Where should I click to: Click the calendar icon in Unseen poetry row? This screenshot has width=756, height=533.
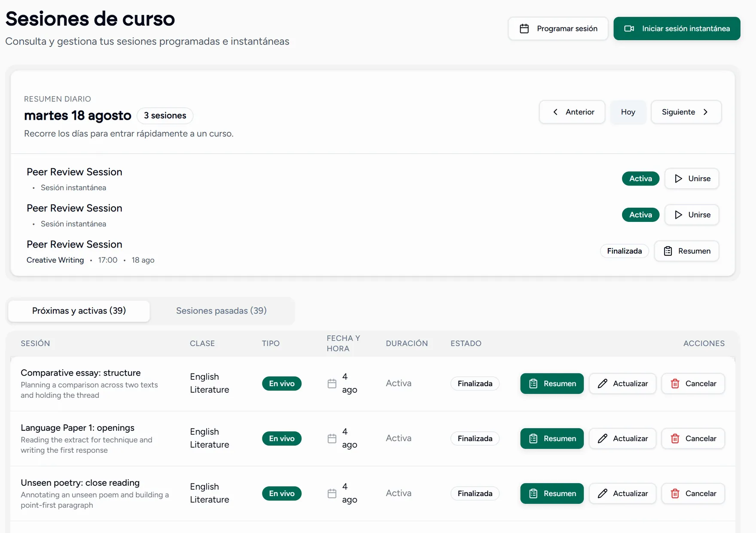(x=332, y=494)
